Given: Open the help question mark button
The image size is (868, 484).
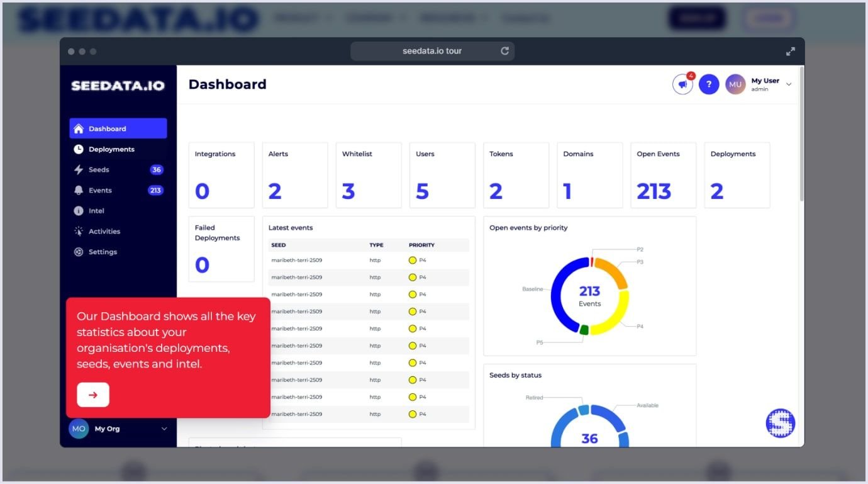Looking at the screenshot, I should pyautogui.click(x=709, y=84).
